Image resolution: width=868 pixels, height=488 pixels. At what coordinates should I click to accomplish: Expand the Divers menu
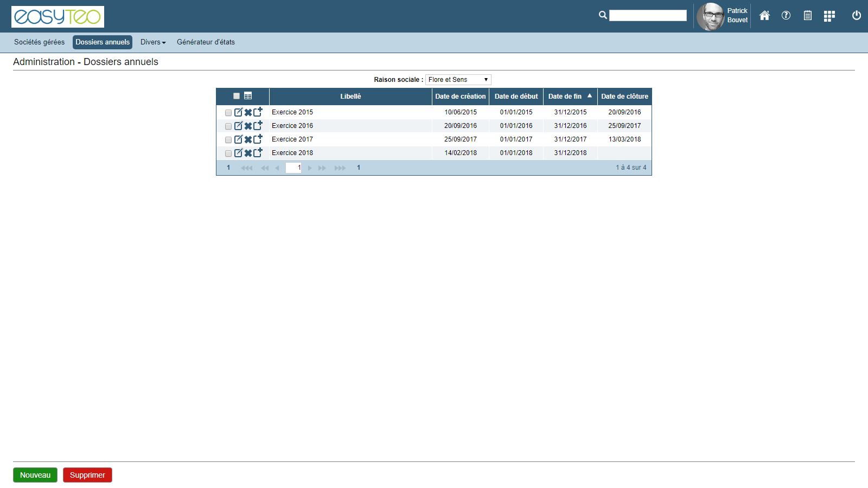coord(153,42)
